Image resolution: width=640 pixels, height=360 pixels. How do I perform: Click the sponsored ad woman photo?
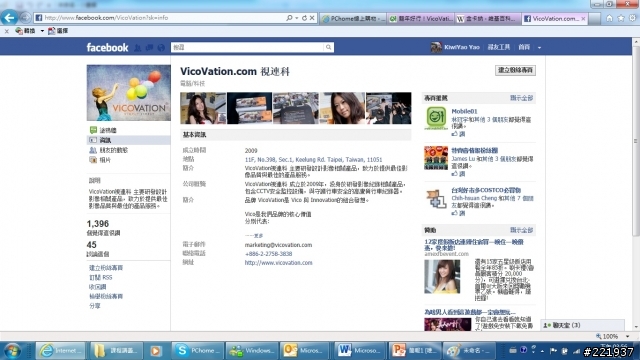tap(442, 276)
